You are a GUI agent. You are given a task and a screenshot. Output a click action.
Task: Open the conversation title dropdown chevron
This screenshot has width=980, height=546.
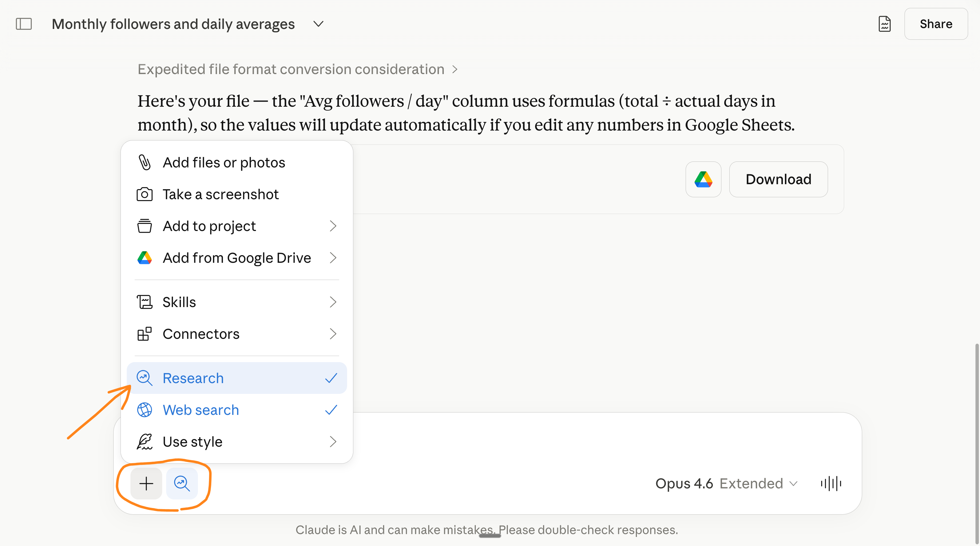[318, 24]
